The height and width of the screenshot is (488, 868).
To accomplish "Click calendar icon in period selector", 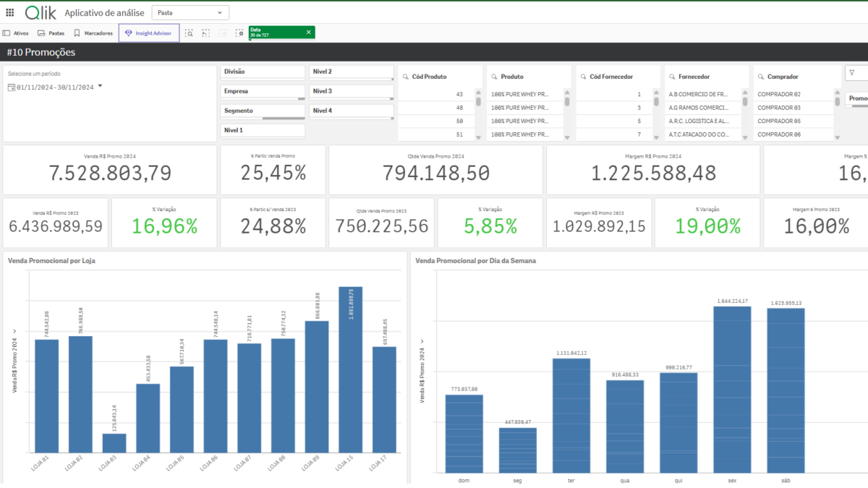I will tap(11, 87).
